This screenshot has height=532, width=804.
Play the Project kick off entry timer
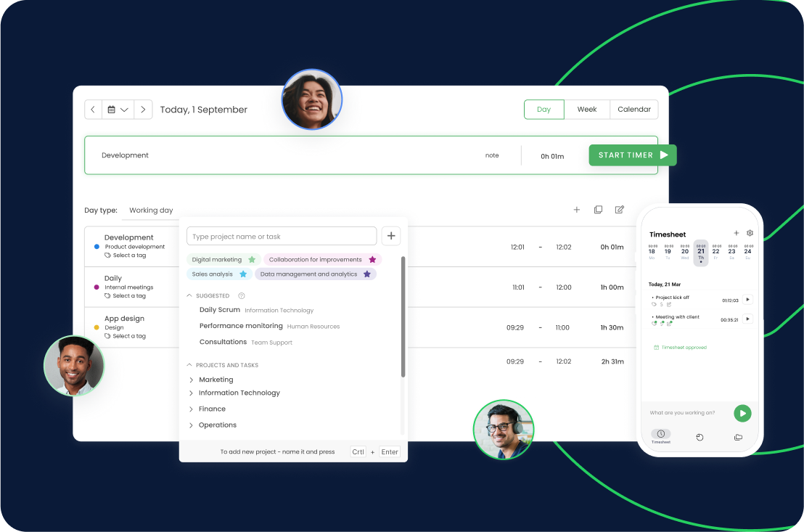[747, 299]
